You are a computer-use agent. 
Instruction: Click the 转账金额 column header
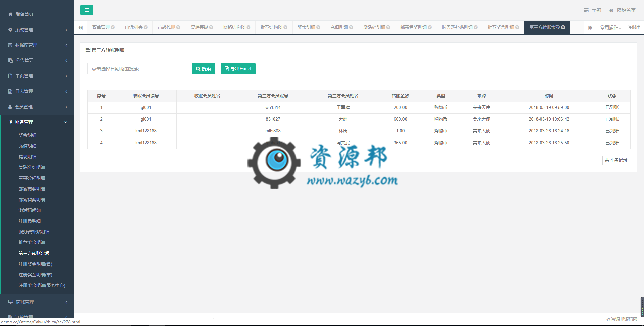(x=400, y=96)
